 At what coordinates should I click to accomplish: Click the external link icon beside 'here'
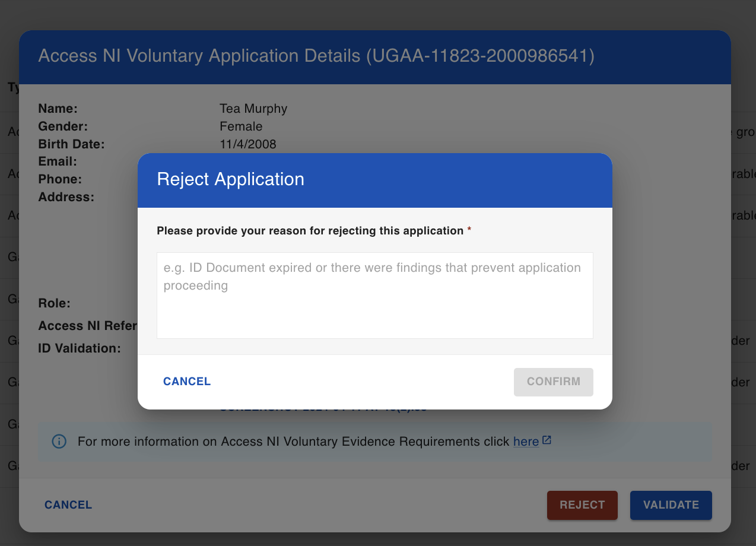tap(547, 440)
